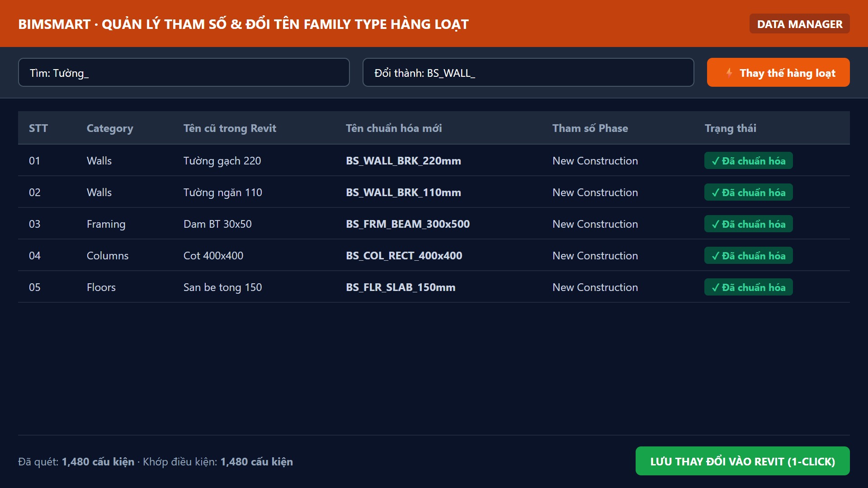Open the DATA MANAGER badge
This screenshot has height=488, width=868.
(799, 23)
